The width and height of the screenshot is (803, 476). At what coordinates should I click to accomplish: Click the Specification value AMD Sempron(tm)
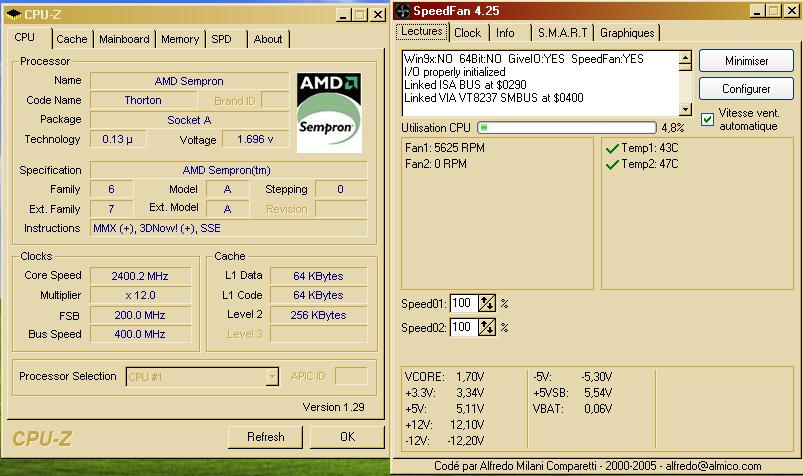pos(228,170)
